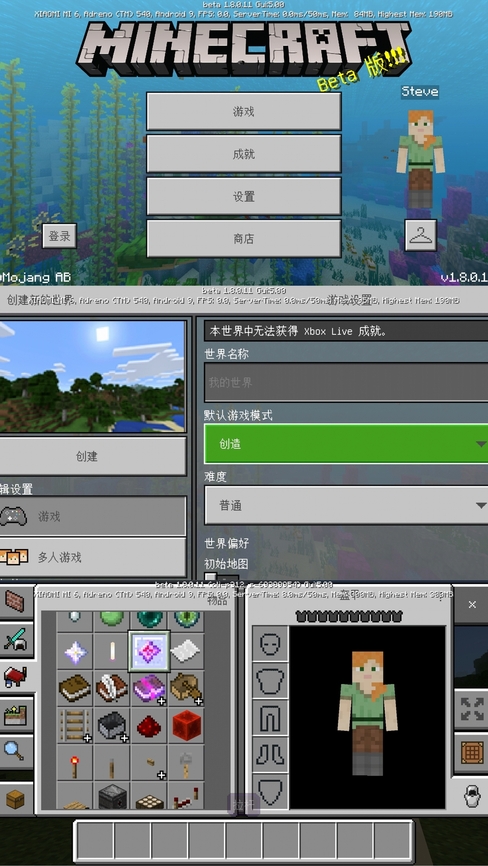The image size is (488, 866).
Task: Select the 多人游戏 settings tab
Action: pyautogui.click(x=93, y=557)
